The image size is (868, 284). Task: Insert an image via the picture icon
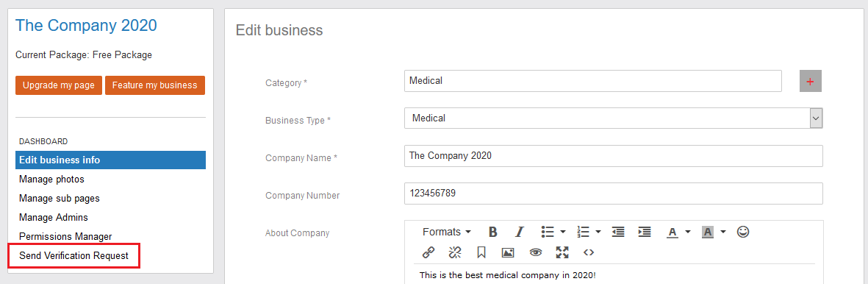(508, 253)
